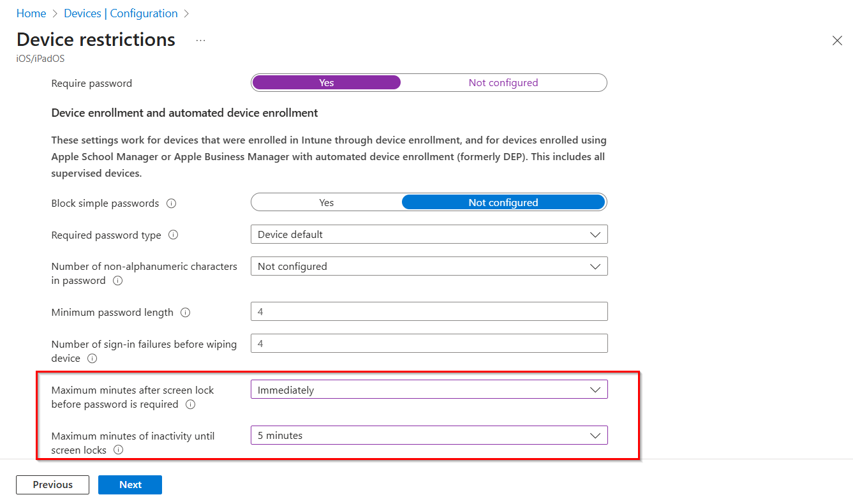Screen dimensions: 853x504
Task: Open the ellipsis menu next to Device restrictions
Action: click(x=200, y=40)
